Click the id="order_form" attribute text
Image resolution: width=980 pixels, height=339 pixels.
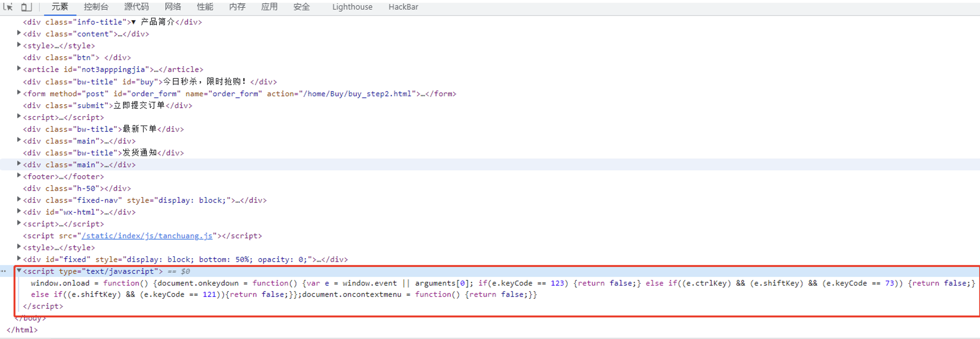(147, 94)
